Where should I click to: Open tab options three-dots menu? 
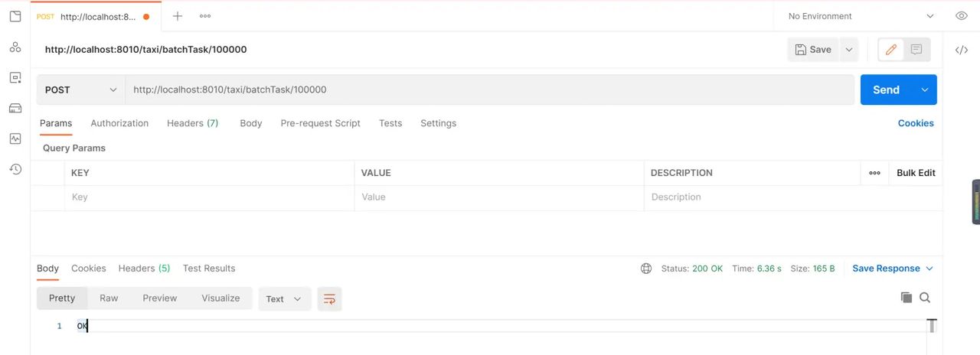[205, 16]
